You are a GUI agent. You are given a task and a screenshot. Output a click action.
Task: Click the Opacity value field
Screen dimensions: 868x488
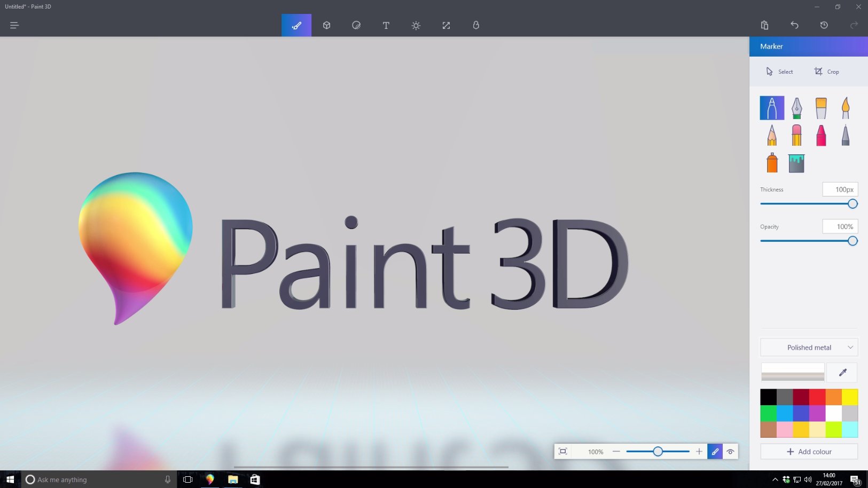click(x=840, y=226)
